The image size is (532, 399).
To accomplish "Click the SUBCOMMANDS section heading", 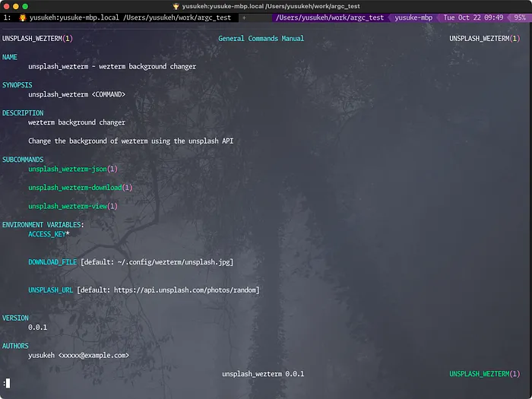I will click(x=23, y=160).
